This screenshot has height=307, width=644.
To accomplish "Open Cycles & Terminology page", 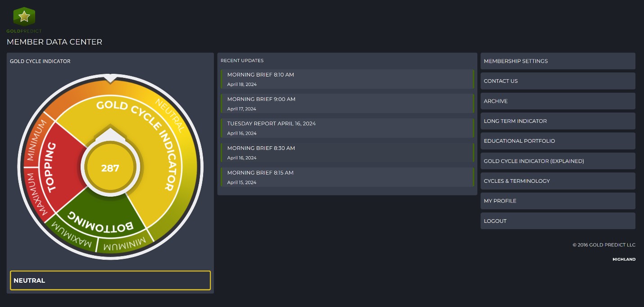I will 558,181.
